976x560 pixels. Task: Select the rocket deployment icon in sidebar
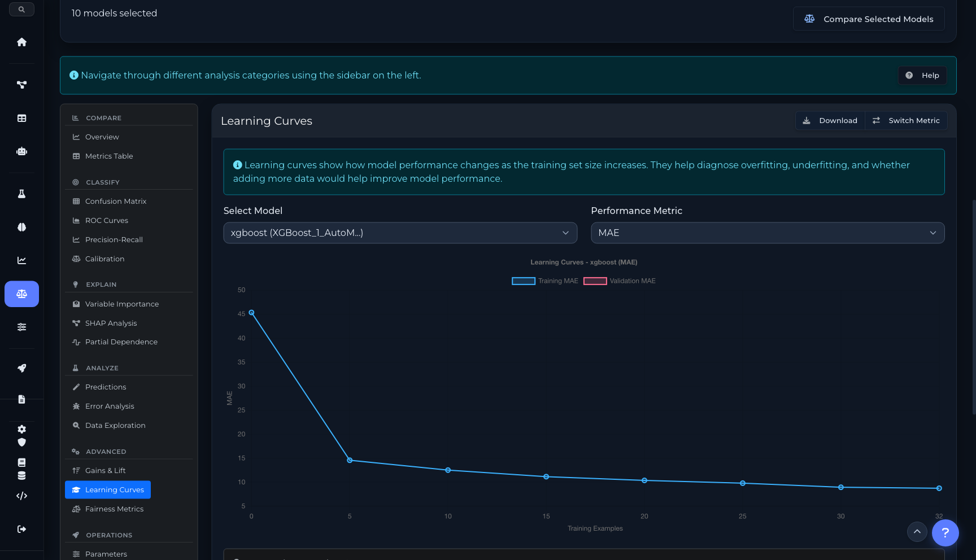click(21, 368)
